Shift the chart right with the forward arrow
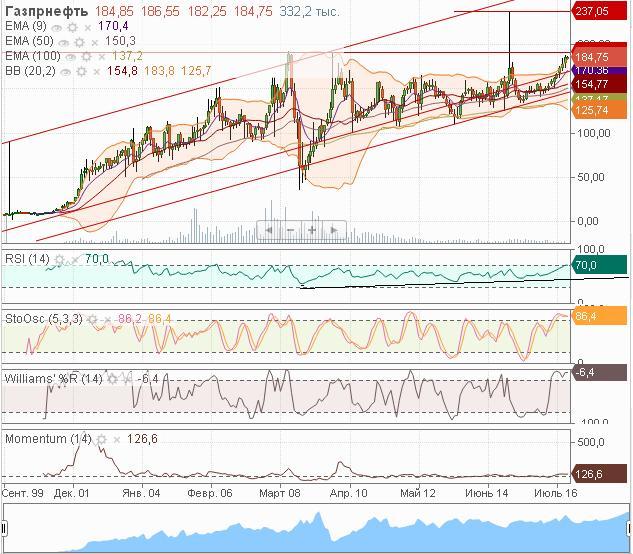 coord(334,230)
